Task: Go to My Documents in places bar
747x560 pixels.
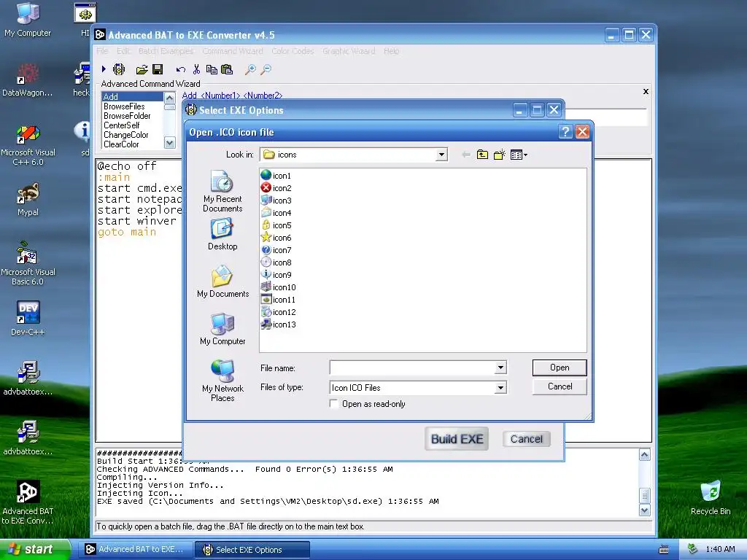Action: tap(222, 282)
